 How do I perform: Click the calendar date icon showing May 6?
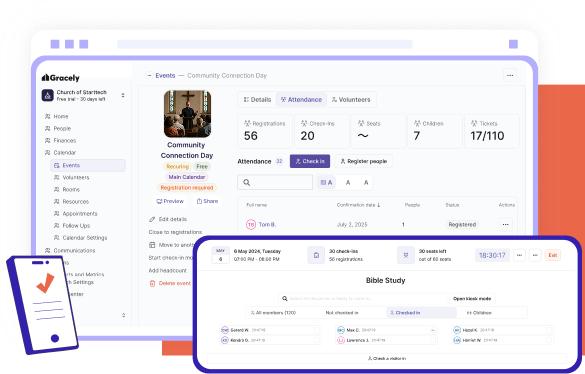220,255
